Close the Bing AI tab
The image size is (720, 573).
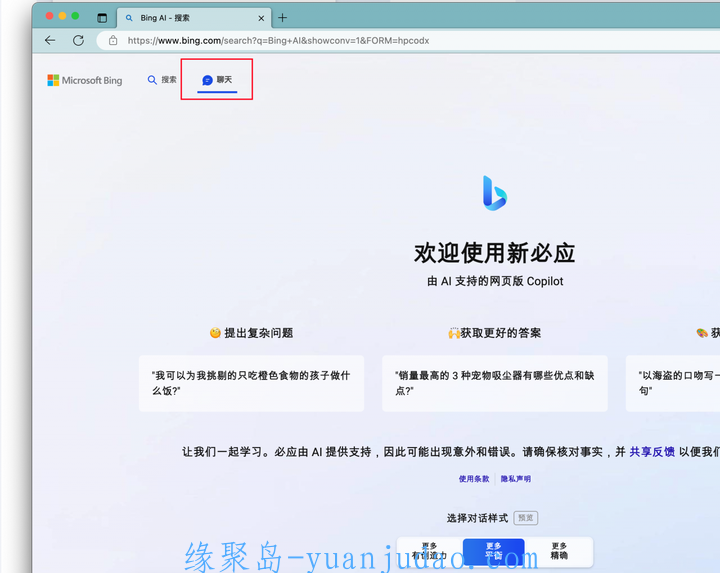(x=261, y=18)
